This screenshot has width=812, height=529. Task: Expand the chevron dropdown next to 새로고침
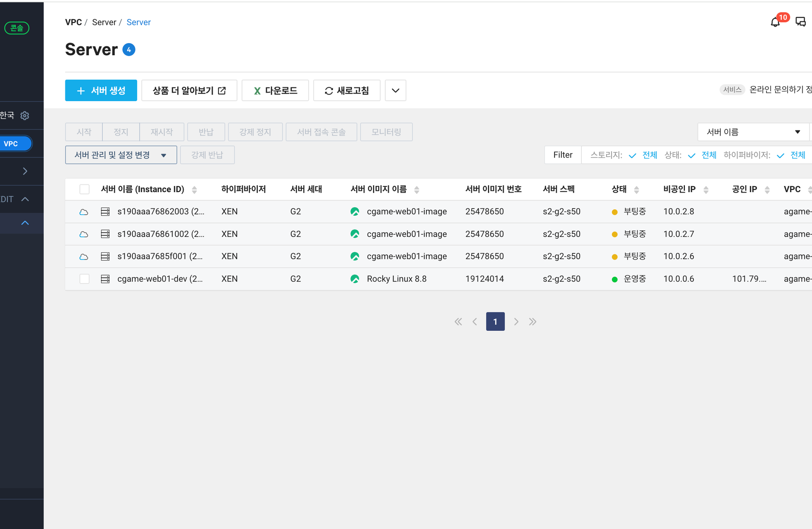click(395, 90)
